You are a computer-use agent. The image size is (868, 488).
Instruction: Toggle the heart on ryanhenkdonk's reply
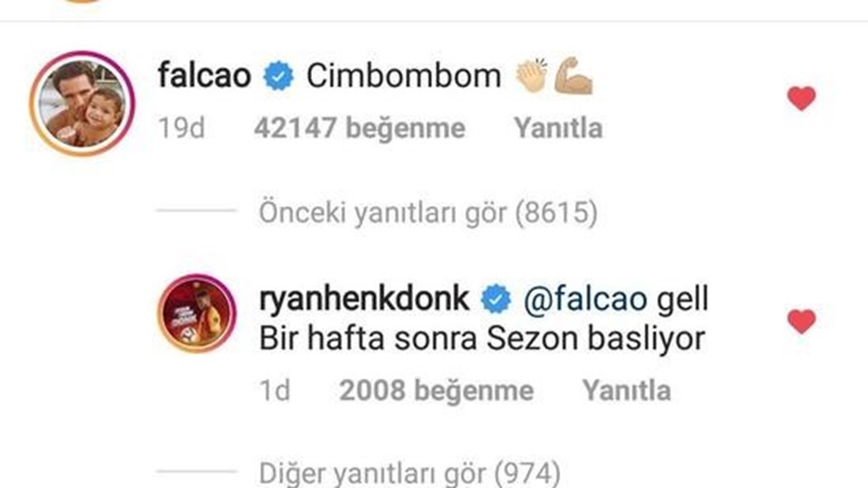tap(802, 322)
